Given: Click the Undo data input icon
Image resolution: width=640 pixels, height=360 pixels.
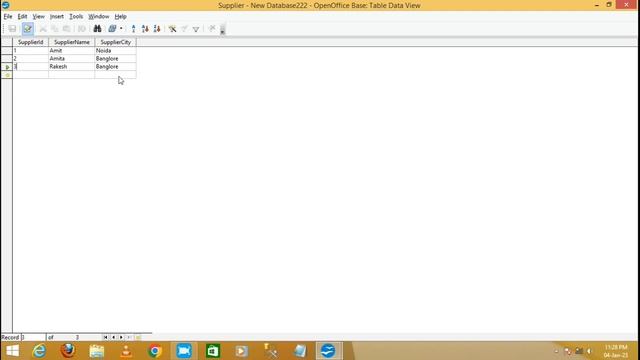Looking at the screenshot, I should (82, 29).
